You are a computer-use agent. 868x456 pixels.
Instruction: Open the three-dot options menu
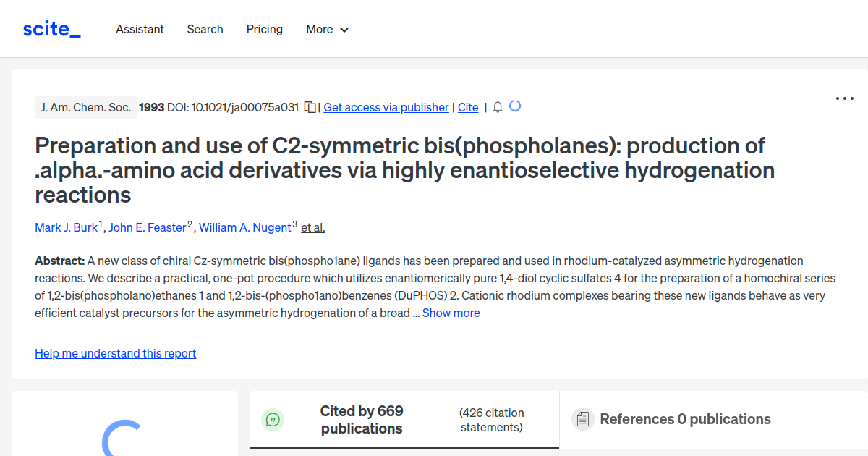[845, 98]
